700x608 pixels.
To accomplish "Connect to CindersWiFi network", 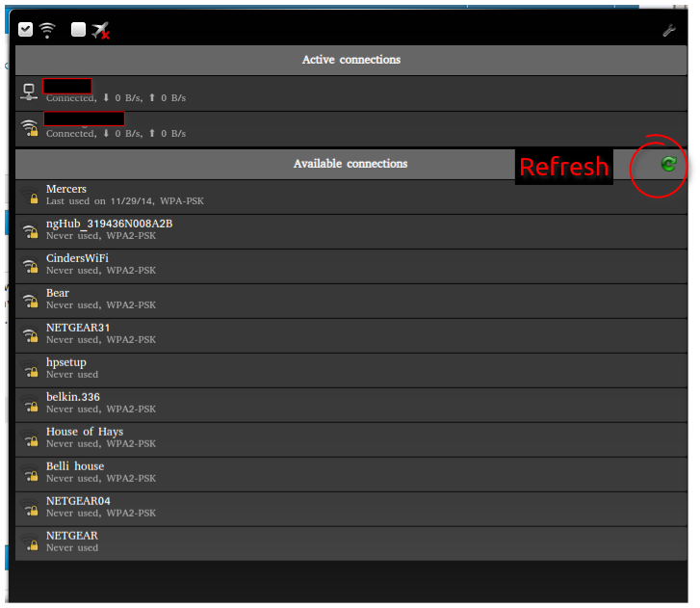I will [350, 266].
